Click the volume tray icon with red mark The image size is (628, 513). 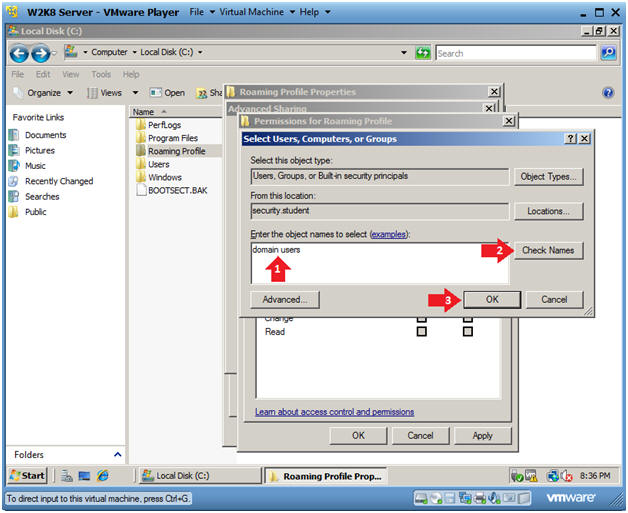coord(567,476)
